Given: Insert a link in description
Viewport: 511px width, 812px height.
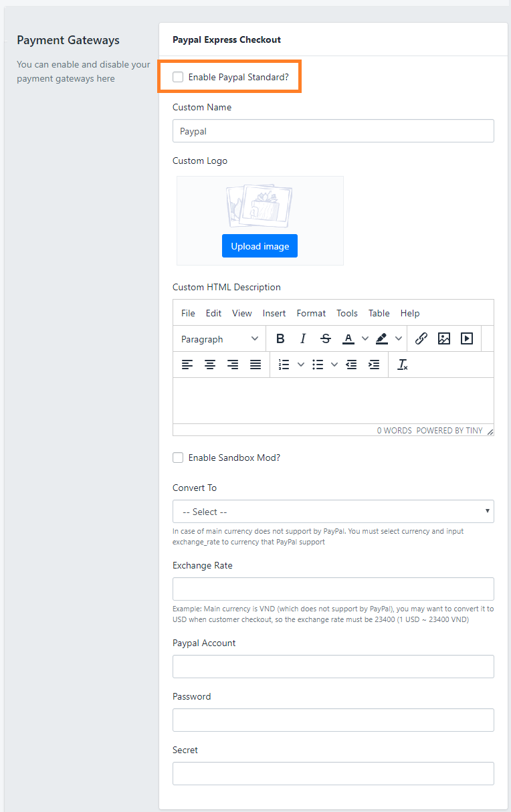Looking at the screenshot, I should (x=421, y=338).
